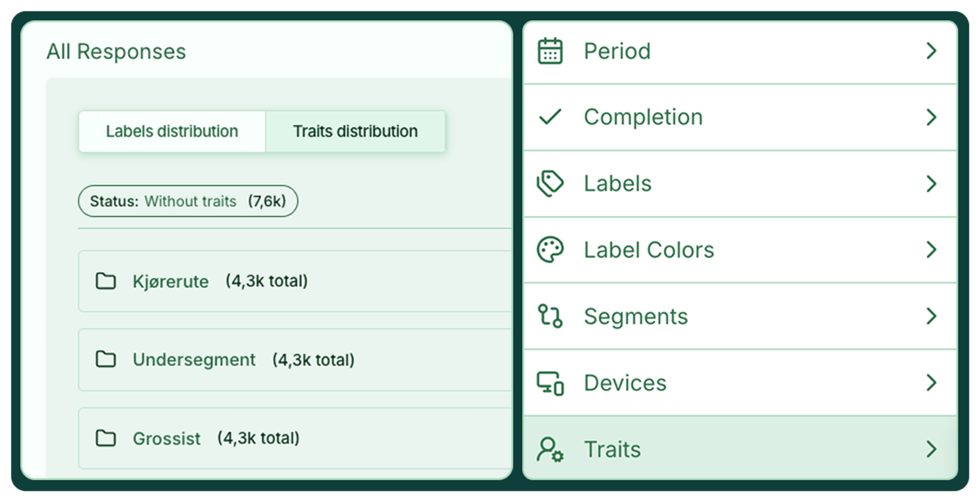Click the Labels tag icon
Screen dimensions: 980x502
pyautogui.click(x=550, y=183)
